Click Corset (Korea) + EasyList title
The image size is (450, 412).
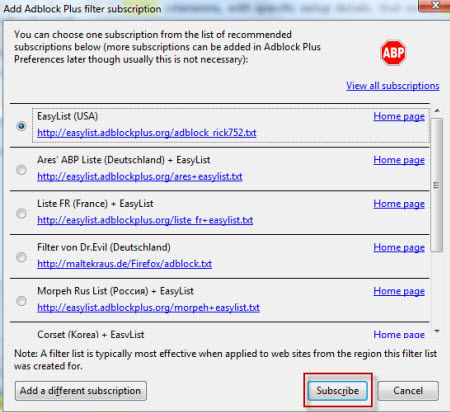pyautogui.click(x=91, y=334)
